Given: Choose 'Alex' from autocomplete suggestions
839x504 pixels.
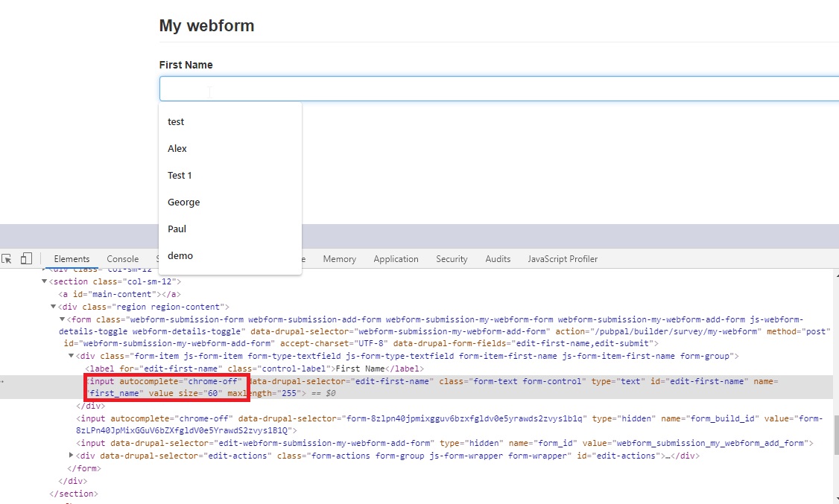Looking at the screenshot, I should 230,149.
